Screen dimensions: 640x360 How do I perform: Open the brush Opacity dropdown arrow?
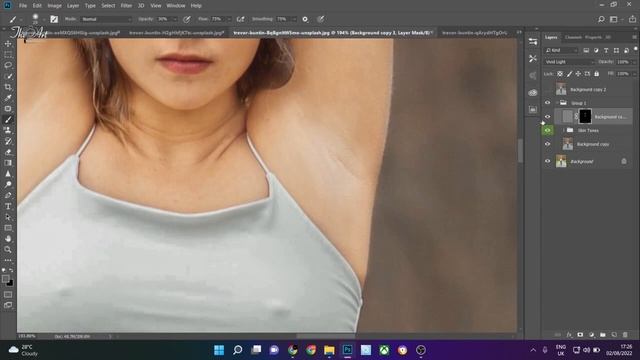click(175, 19)
